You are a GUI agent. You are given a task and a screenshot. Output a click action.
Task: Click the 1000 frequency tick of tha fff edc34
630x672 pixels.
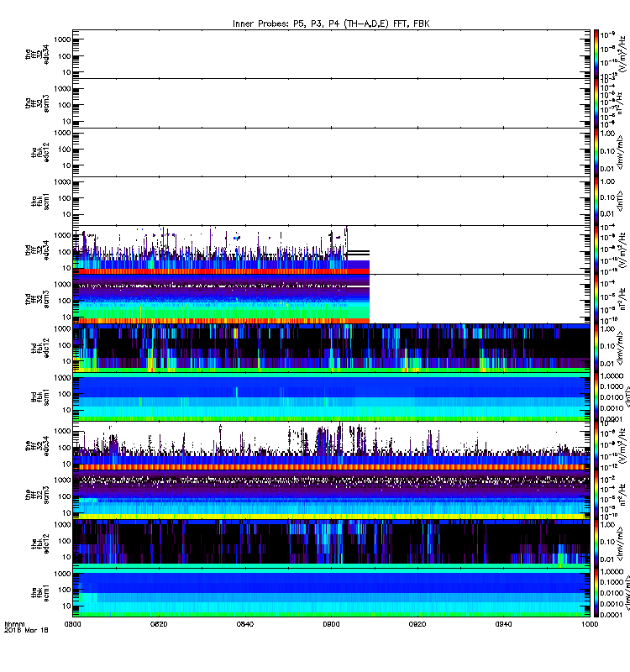(x=62, y=39)
